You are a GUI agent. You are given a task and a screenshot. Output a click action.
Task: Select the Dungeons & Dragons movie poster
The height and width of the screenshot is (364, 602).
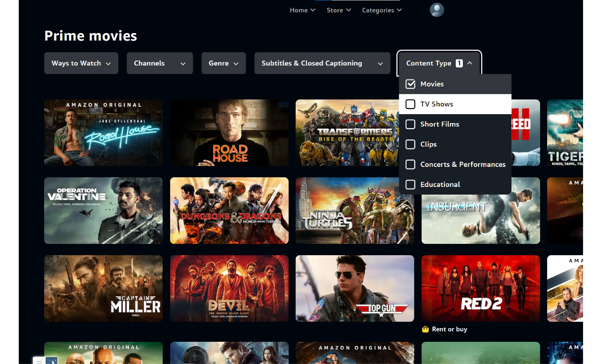coord(229,210)
